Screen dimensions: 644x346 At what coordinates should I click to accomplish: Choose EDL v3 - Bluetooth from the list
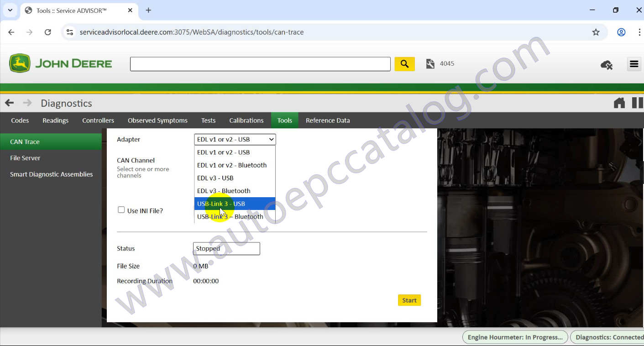click(x=224, y=191)
